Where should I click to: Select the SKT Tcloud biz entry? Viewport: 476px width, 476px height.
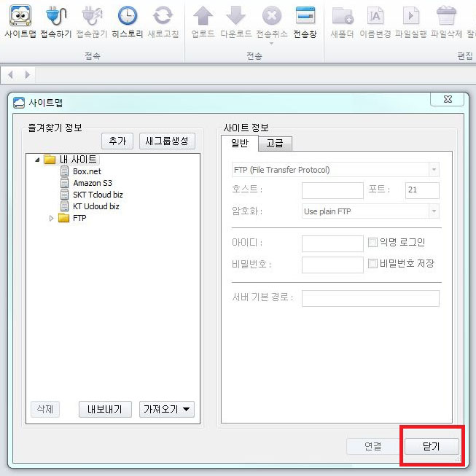(x=98, y=195)
